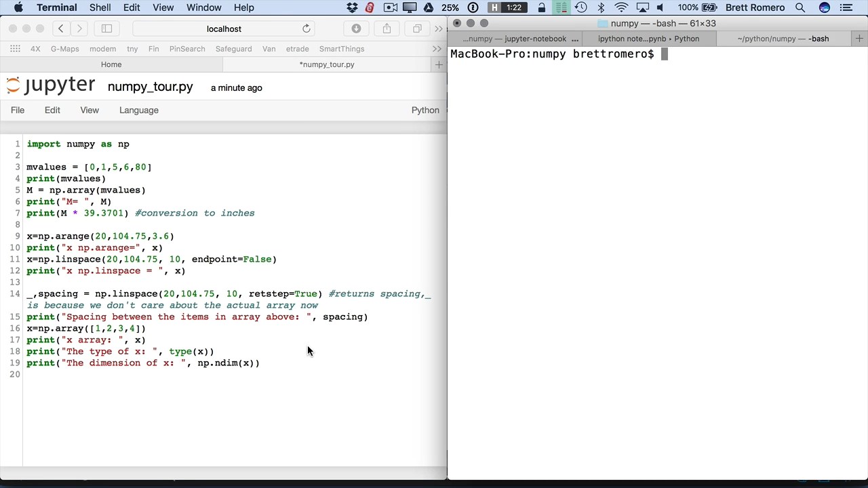Click the Terminal command prompt line
Screen dimensions: 868x488
tap(559, 54)
